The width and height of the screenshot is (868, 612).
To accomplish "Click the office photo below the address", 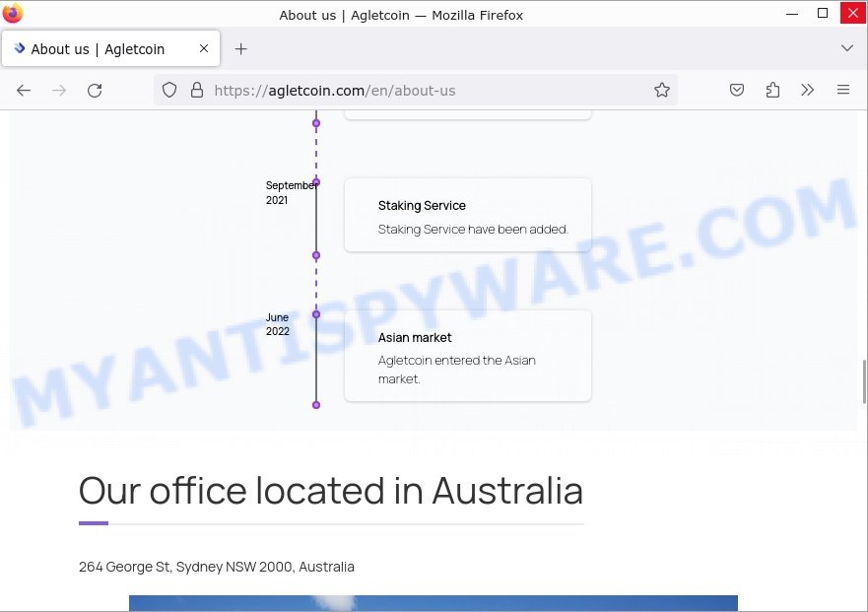I will tap(433, 603).
